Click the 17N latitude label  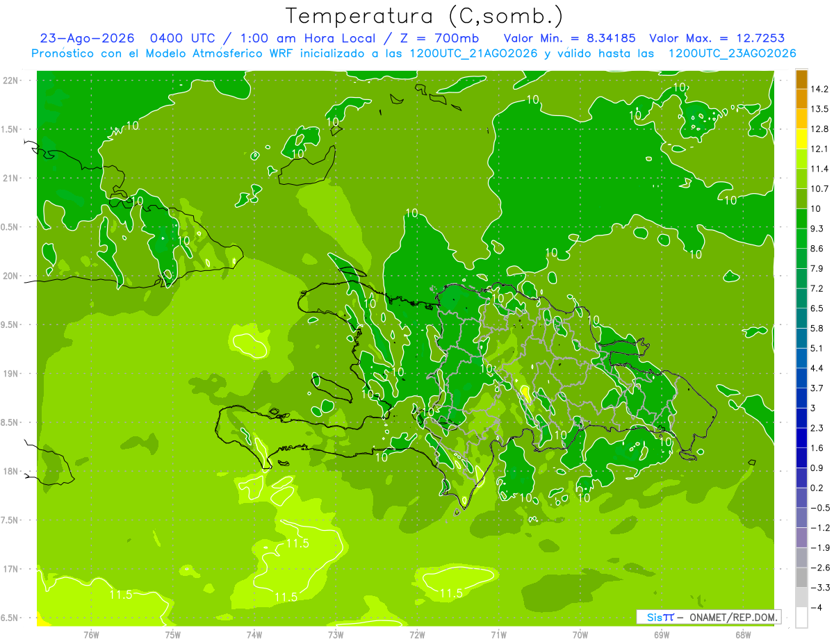click(x=12, y=570)
